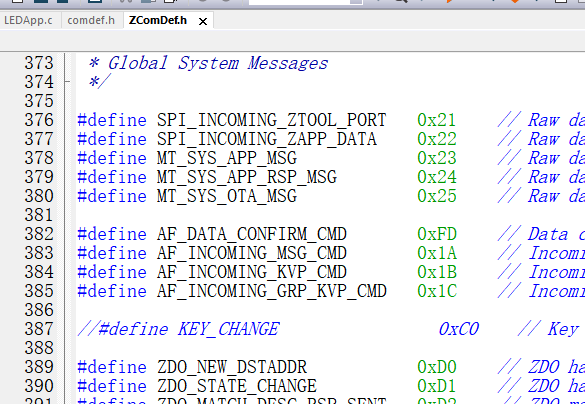The height and width of the screenshot is (404, 585).
Task: Click the value 0x21
Action: coord(437,120)
